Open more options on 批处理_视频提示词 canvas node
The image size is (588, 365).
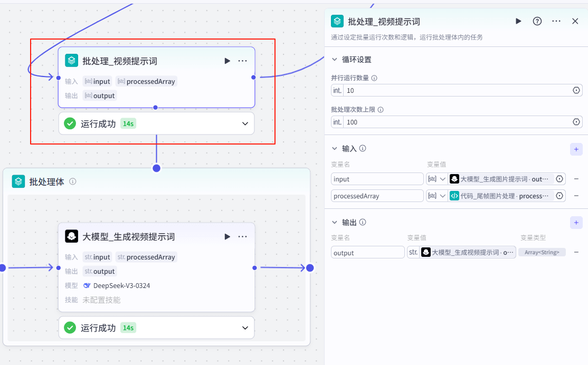(242, 61)
